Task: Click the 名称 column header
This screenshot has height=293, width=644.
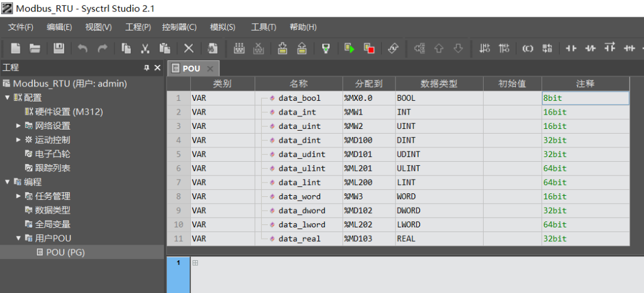Action: pos(299,84)
